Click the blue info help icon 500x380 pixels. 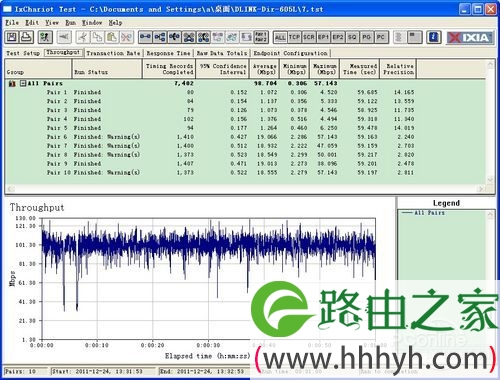[434, 37]
